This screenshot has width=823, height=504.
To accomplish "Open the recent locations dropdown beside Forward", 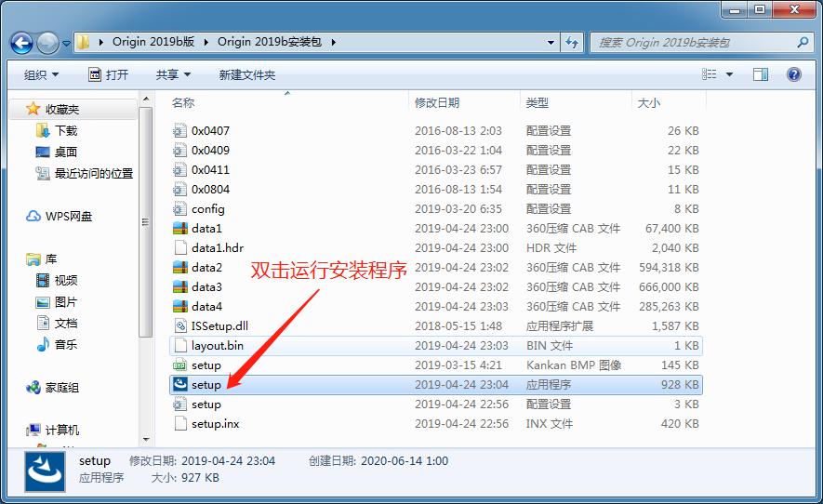I will pos(66,44).
